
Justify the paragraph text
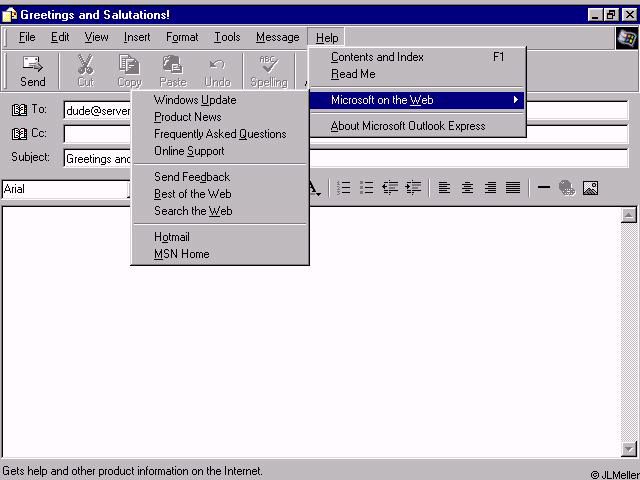(513, 188)
